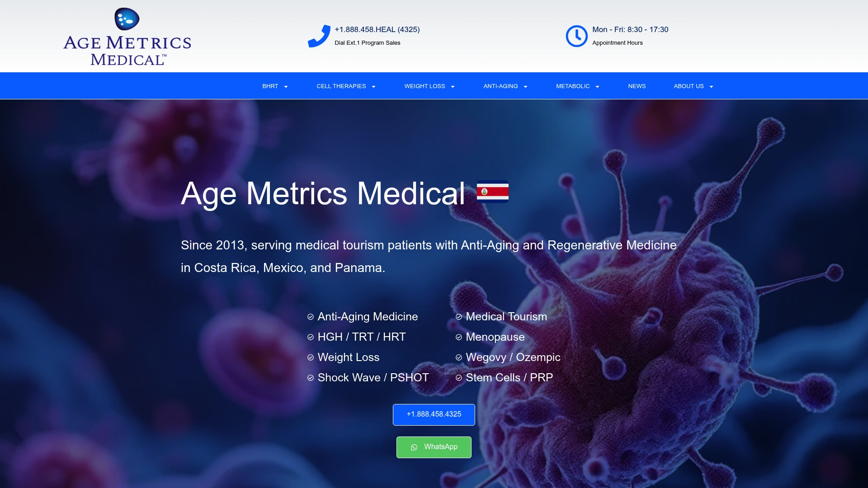Click the Age Metrics Medical logo
Viewport: 868px width, 488px height.
click(127, 37)
